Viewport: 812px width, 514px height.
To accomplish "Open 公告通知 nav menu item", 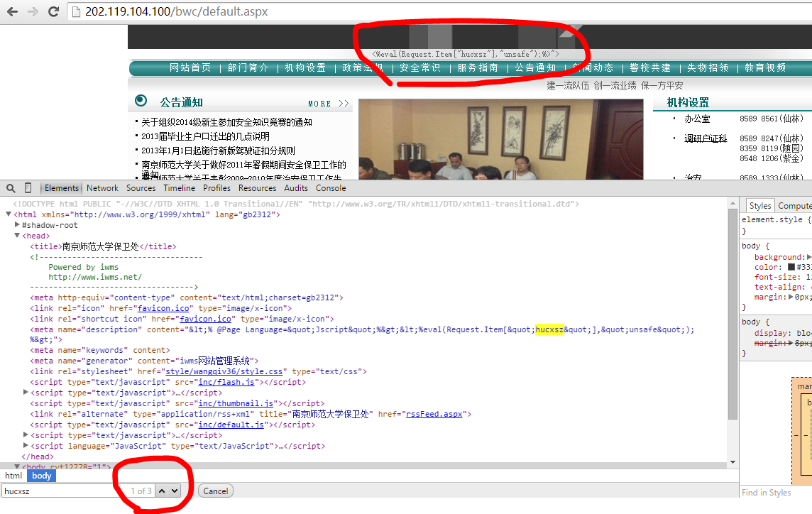I will 535,68.
